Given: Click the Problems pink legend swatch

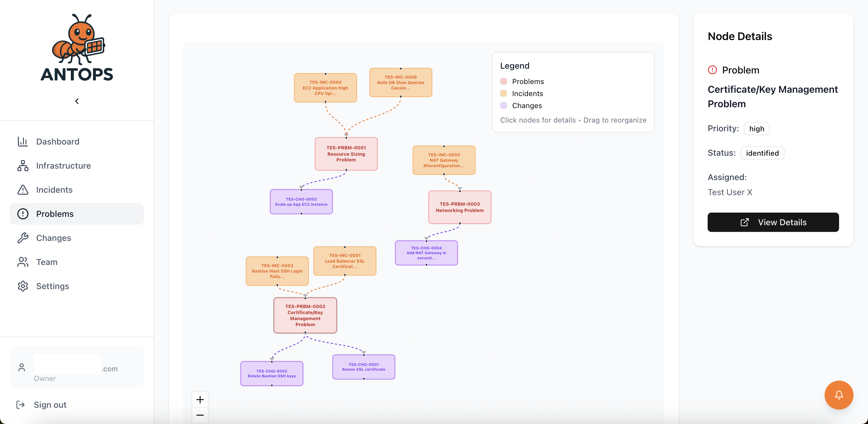Looking at the screenshot, I should tap(503, 81).
